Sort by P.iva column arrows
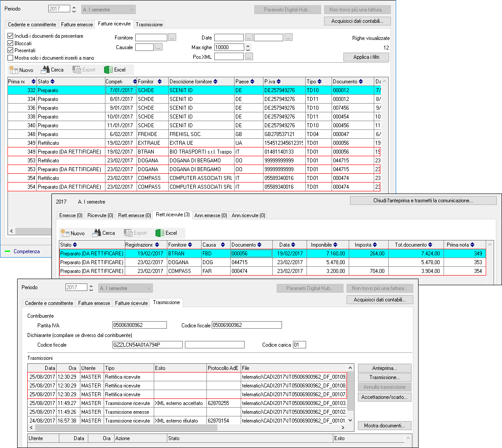Viewport: 502px width, 448px height. (278, 82)
